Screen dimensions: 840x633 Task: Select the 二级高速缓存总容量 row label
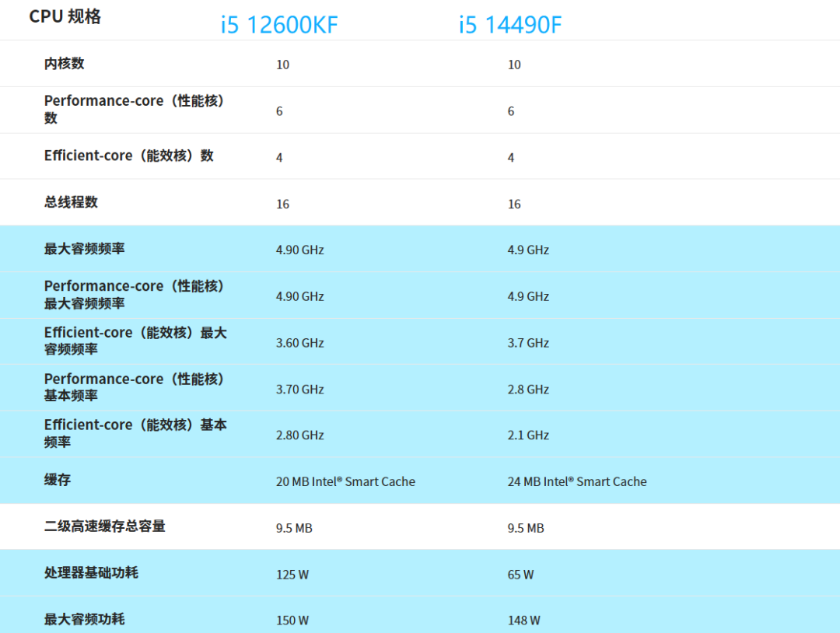pyautogui.click(x=105, y=526)
